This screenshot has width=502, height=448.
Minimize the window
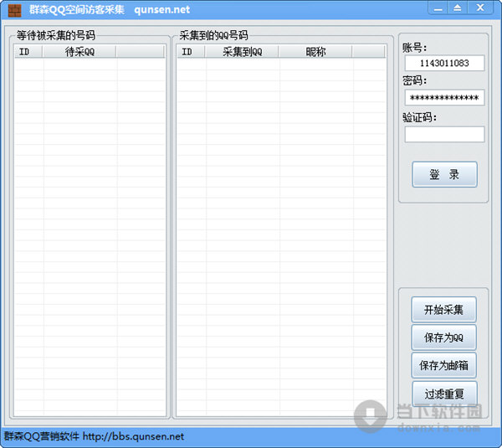438,8
